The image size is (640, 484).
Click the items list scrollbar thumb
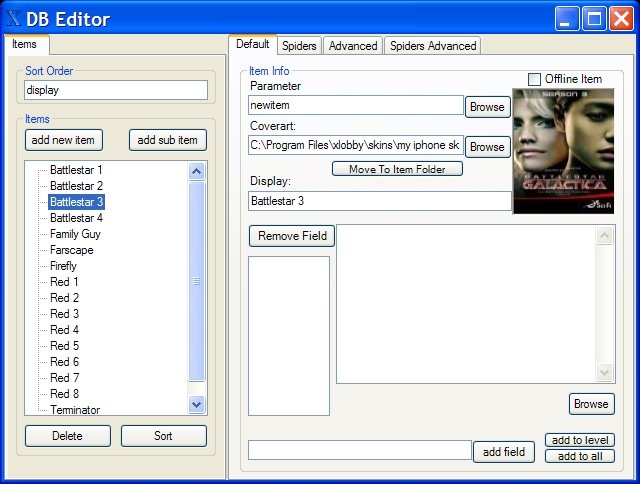click(x=196, y=281)
